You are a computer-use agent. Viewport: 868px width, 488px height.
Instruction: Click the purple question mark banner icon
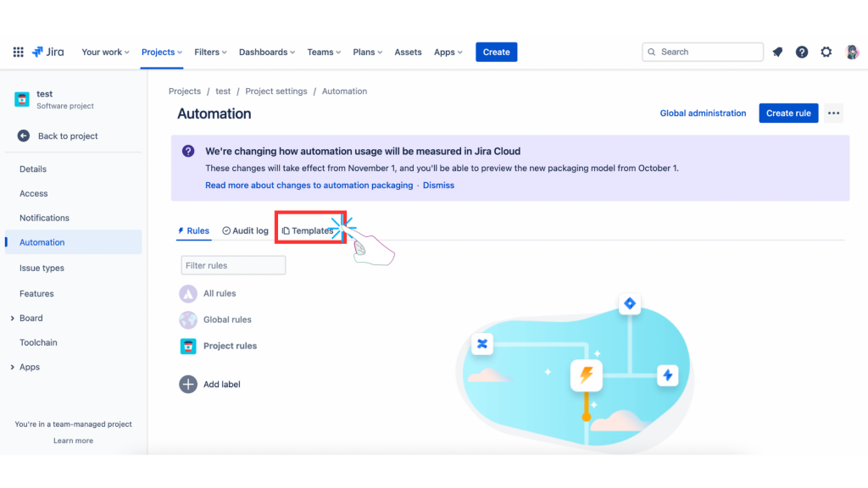[x=188, y=151]
